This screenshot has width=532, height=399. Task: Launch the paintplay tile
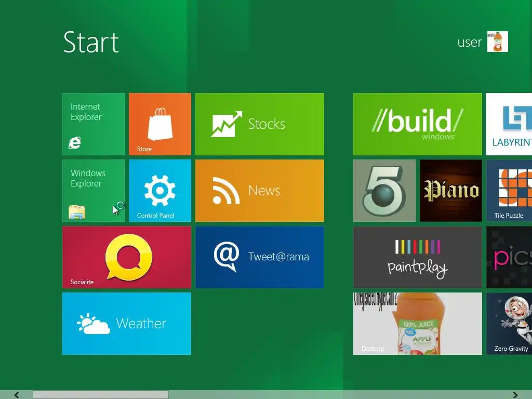point(417,257)
